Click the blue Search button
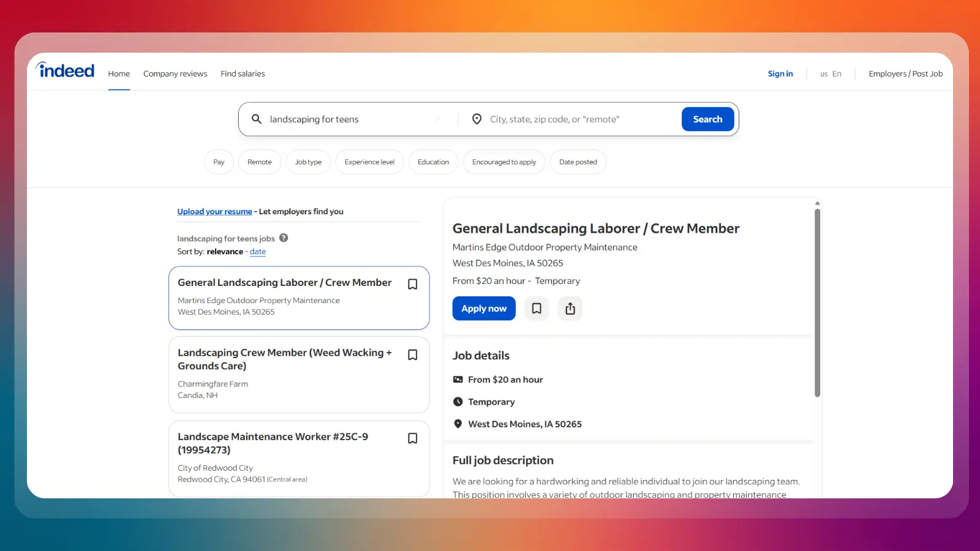980x551 pixels. [707, 119]
